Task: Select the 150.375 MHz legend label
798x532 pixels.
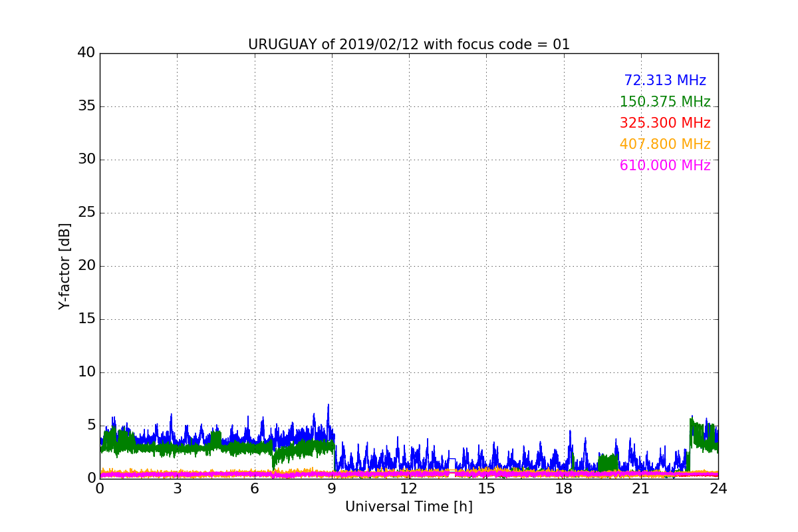Action: [665, 102]
